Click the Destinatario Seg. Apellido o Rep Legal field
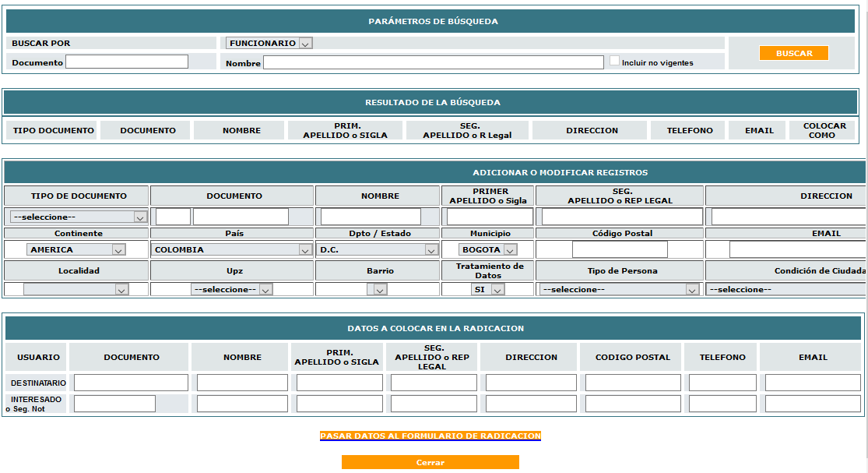This screenshot has width=868, height=473. 434,383
